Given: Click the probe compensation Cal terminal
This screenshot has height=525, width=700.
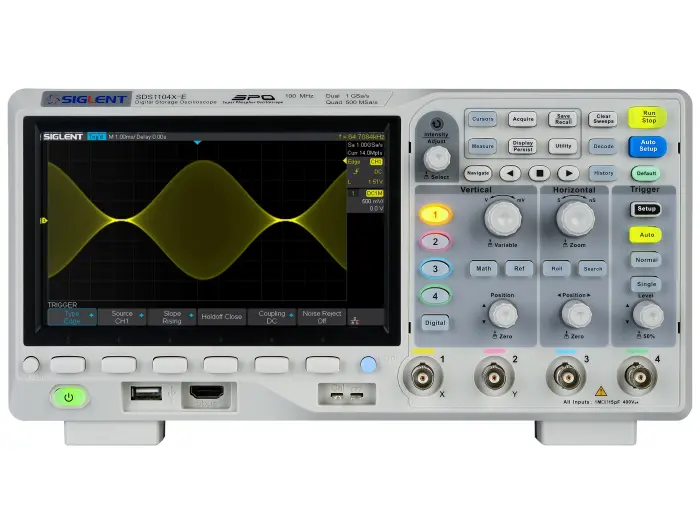Looking at the screenshot, I should tap(337, 395).
